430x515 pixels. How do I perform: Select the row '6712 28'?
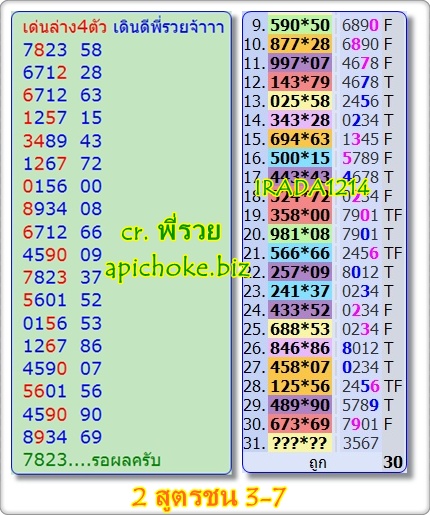tap(62, 73)
